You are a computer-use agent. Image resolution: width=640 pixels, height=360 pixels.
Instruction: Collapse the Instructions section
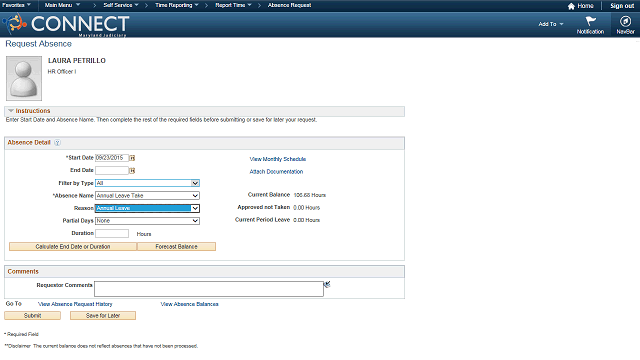coord(11,111)
